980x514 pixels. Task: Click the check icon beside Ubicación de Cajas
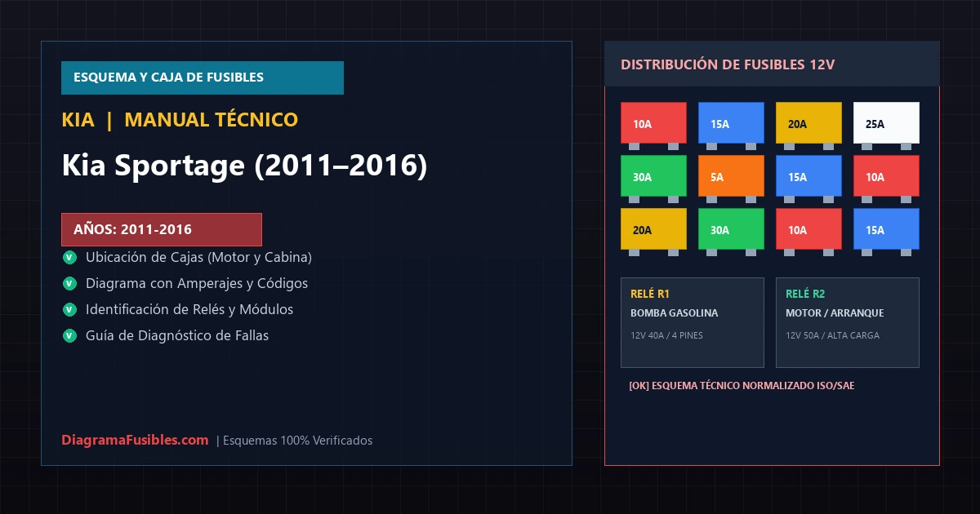pos(69,257)
